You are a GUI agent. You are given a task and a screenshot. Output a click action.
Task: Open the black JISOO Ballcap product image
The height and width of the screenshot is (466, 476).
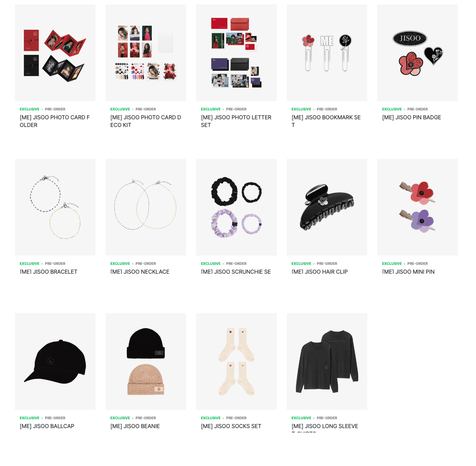pos(55,362)
